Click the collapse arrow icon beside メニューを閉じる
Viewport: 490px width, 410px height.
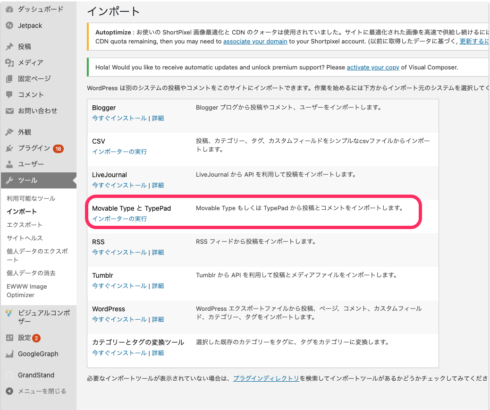pos(9,391)
